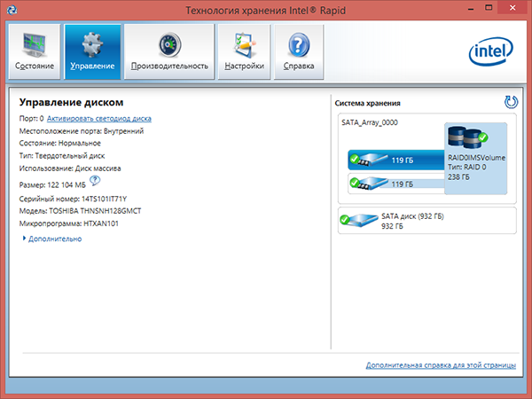Click the Система хранения heading
Screen dimensions: 532x399
pos(367,103)
